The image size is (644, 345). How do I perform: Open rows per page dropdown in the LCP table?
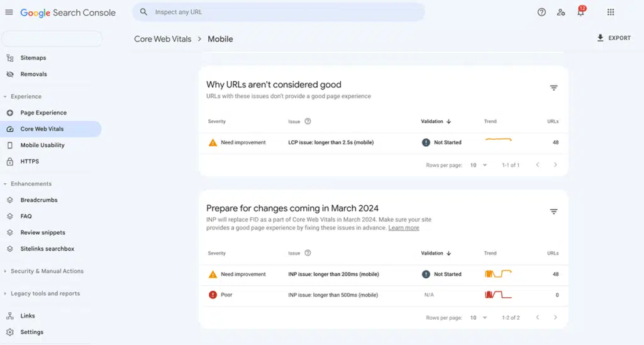pyautogui.click(x=479, y=165)
